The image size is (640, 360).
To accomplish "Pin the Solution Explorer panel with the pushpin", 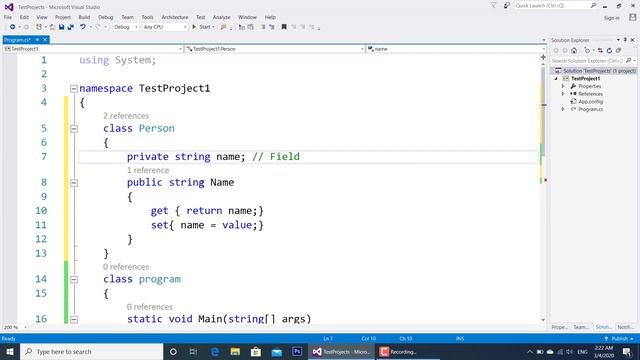I will [625, 40].
